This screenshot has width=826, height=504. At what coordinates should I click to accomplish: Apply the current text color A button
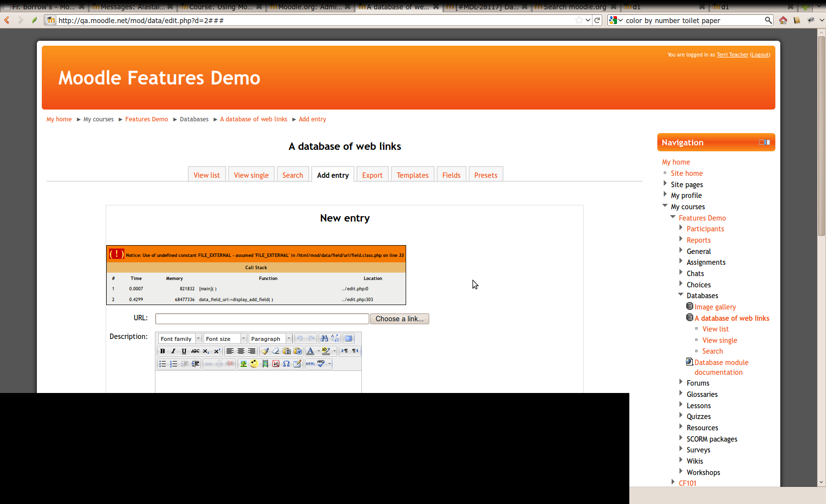point(310,351)
